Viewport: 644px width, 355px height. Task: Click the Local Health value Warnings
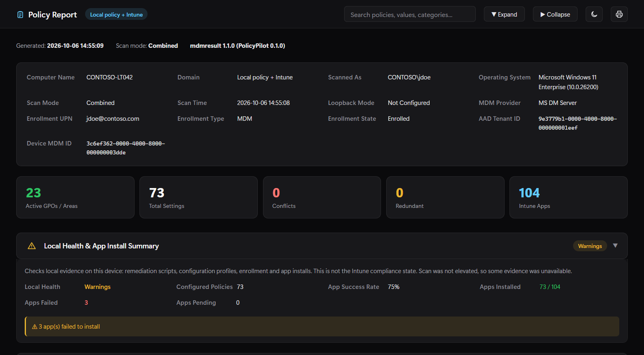[x=97, y=287]
